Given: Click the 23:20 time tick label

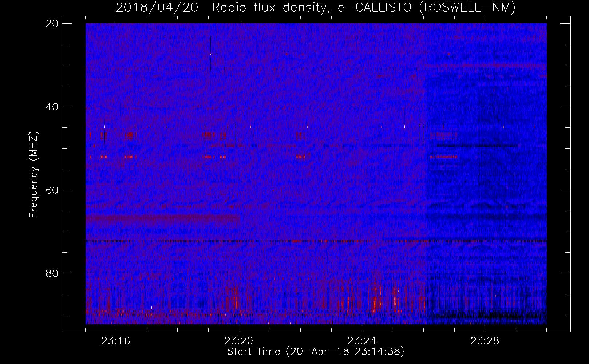Looking at the screenshot, I should click(x=239, y=341).
